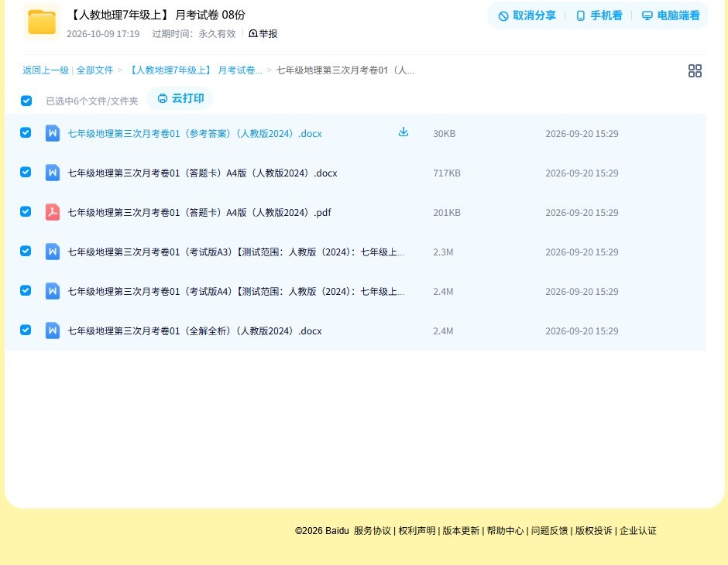
Task: Click Word icon of 参考答案 docx
Action: coord(53,133)
